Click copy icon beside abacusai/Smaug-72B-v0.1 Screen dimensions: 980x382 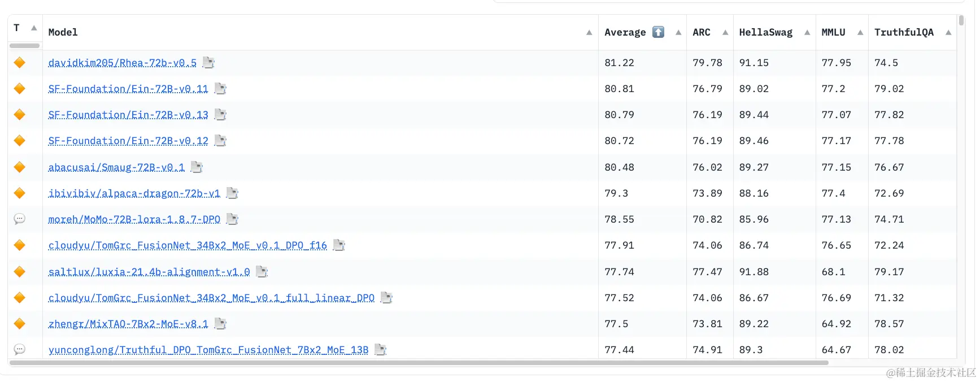tap(197, 167)
